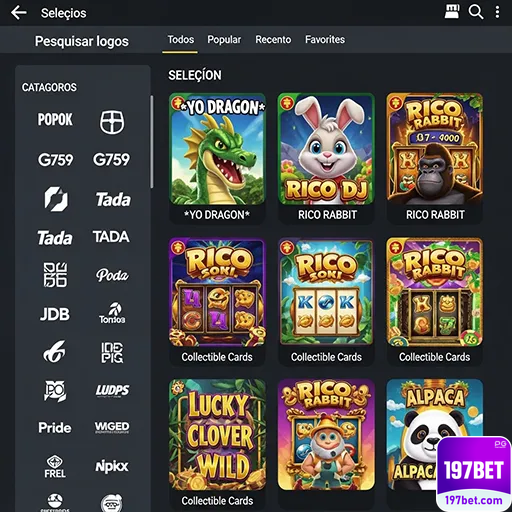Open the purple Rico Soki slot thumbnail
Screen dimensions: 512x512
coord(217,292)
